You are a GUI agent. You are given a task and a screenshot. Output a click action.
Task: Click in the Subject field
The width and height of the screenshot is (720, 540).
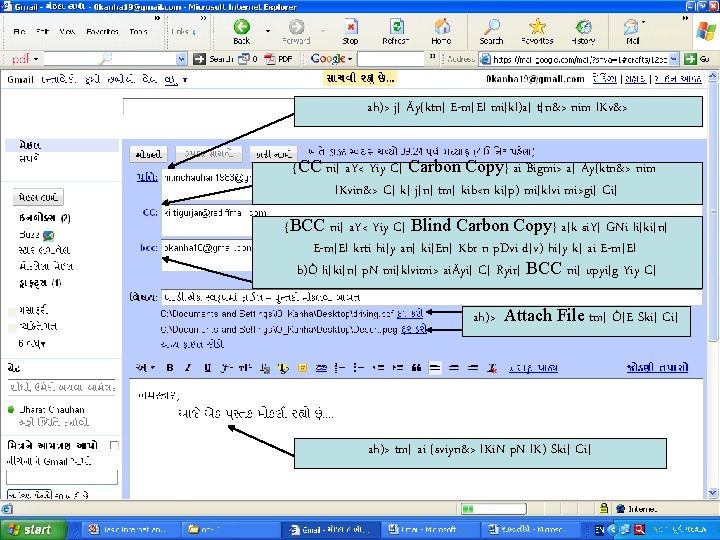[x=432, y=297]
